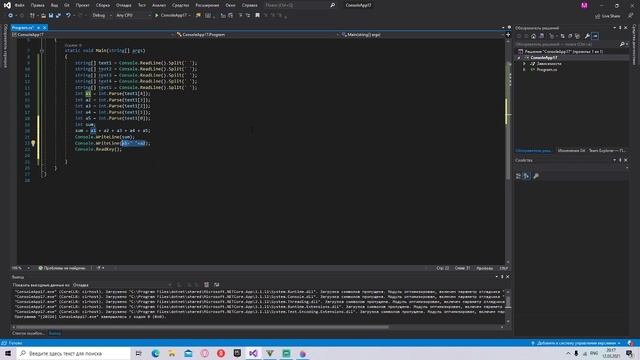Open the Any CPU platform dropdown
640x360 pixels.
[133, 15]
